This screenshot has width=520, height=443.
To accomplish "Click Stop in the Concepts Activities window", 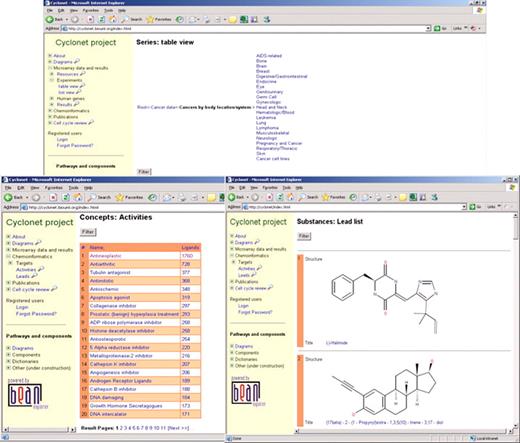I will point(53,198).
